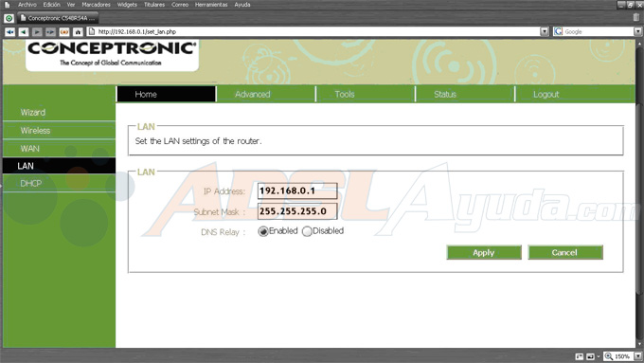Screen dimensions: 644x363
Task: Open the closed tabs trash icon
Action: click(x=636, y=17)
